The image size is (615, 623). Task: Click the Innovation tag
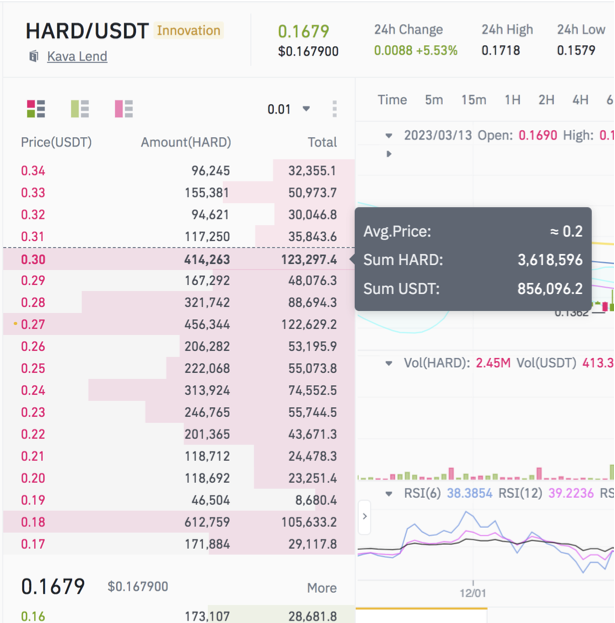(x=188, y=31)
